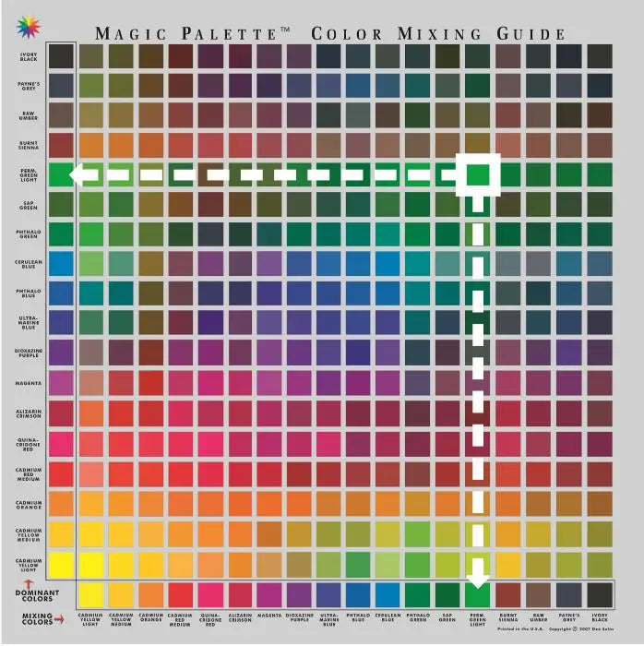Select the Payne's Grey dominant color swatch
The image size is (644, 646).
[x=61, y=86]
